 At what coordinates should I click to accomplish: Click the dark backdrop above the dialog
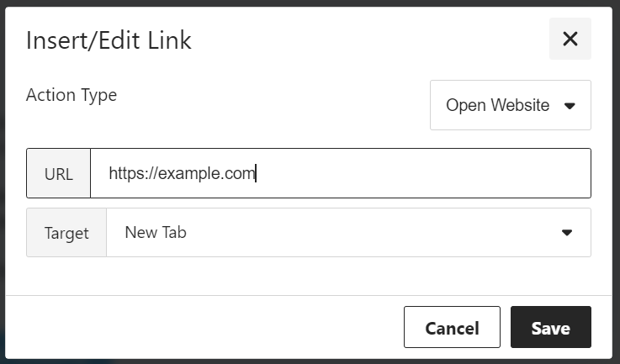coord(310,3)
